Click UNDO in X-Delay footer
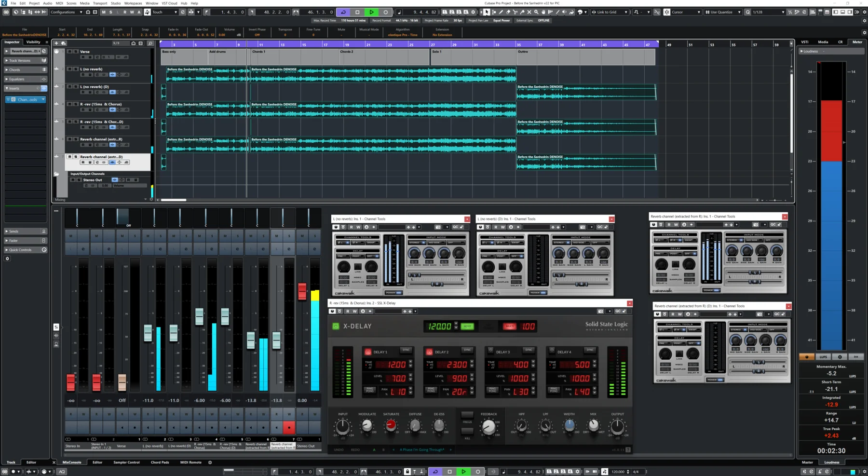The width and height of the screenshot is (868, 476). pyautogui.click(x=339, y=449)
